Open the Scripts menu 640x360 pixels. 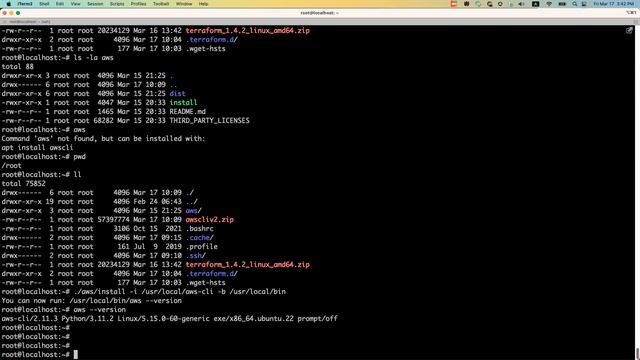click(117, 4)
